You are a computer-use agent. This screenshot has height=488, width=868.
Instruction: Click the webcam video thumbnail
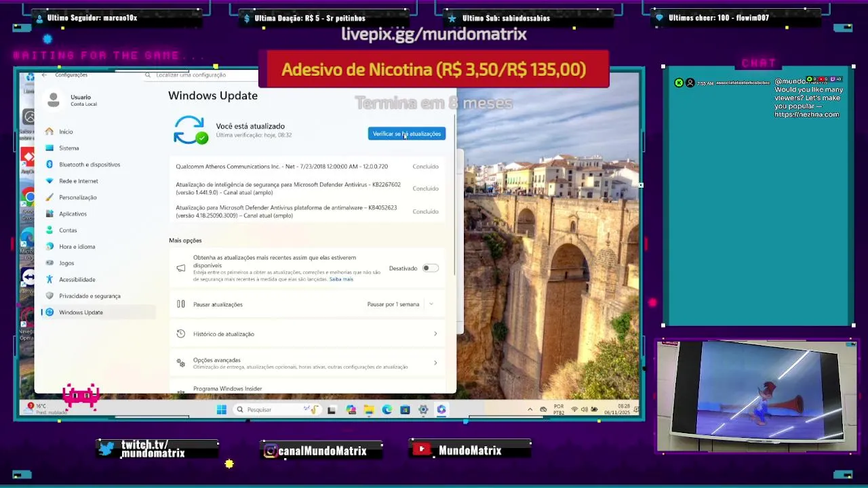(756, 396)
